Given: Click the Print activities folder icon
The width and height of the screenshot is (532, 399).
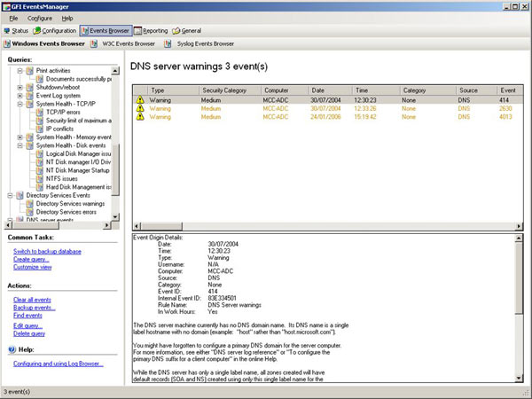Looking at the screenshot, I should click(30, 71).
